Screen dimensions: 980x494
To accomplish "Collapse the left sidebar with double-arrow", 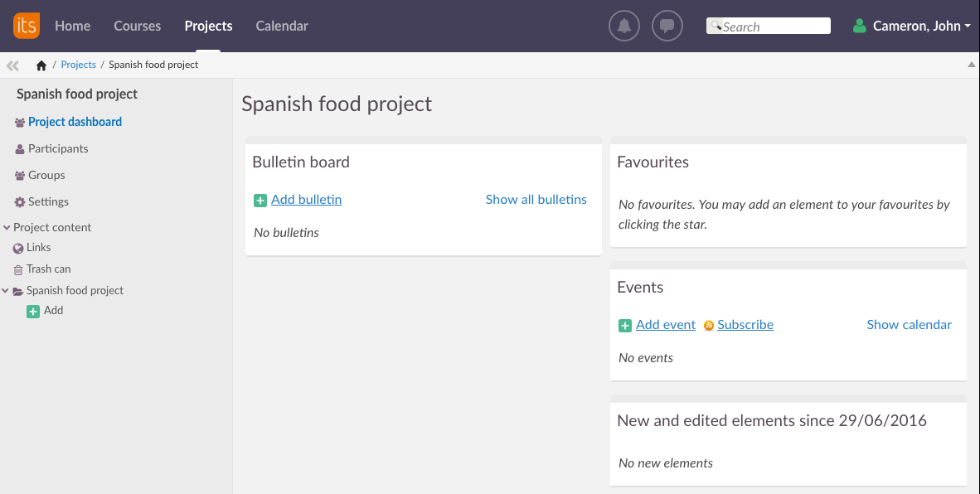I will tap(12, 65).
